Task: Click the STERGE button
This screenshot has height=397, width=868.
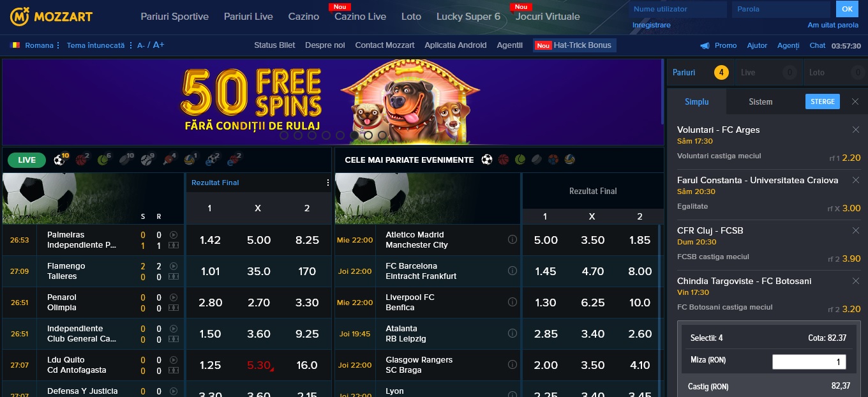Action: click(x=823, y=101)
